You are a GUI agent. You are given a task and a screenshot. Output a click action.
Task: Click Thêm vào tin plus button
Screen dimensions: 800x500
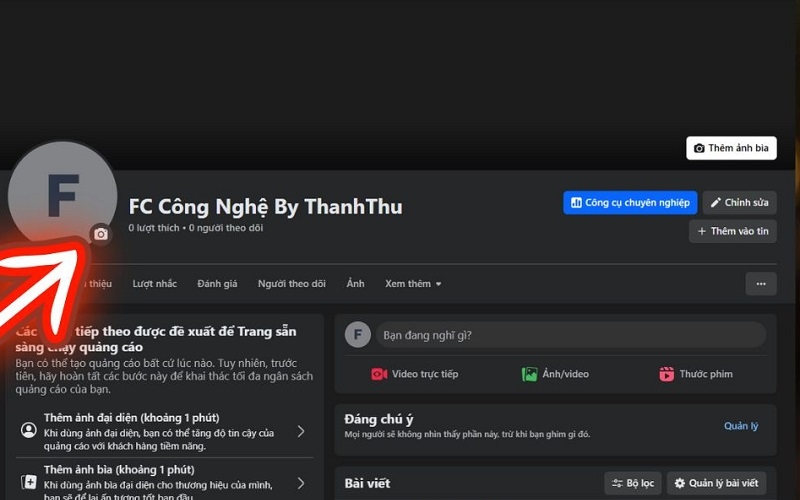[733, 231]
